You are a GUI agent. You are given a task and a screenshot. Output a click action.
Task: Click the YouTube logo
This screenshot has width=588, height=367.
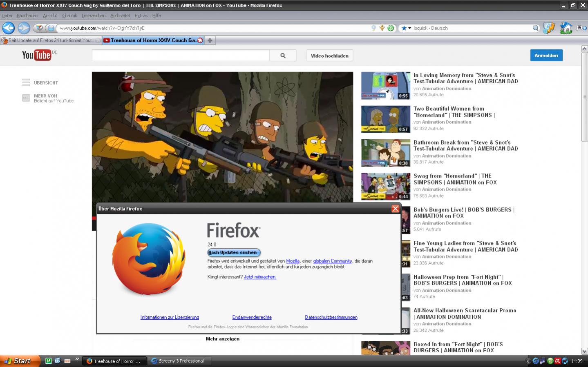coord(37,55)
